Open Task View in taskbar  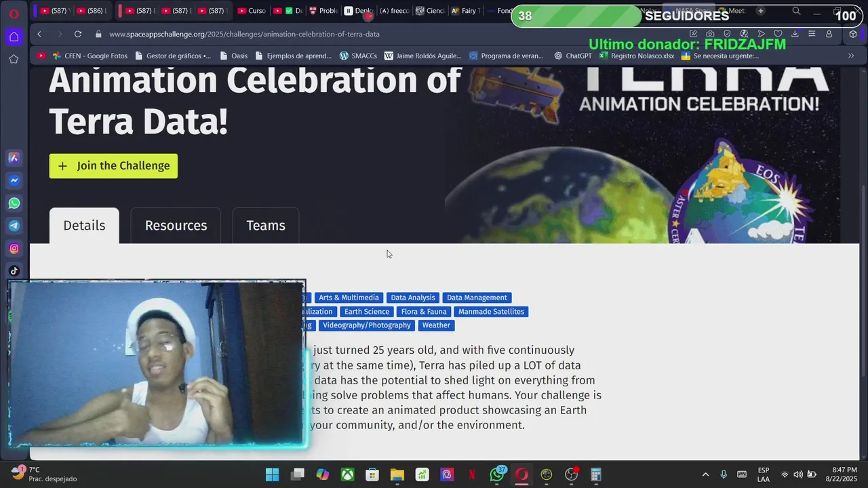(x=297, y=474)
